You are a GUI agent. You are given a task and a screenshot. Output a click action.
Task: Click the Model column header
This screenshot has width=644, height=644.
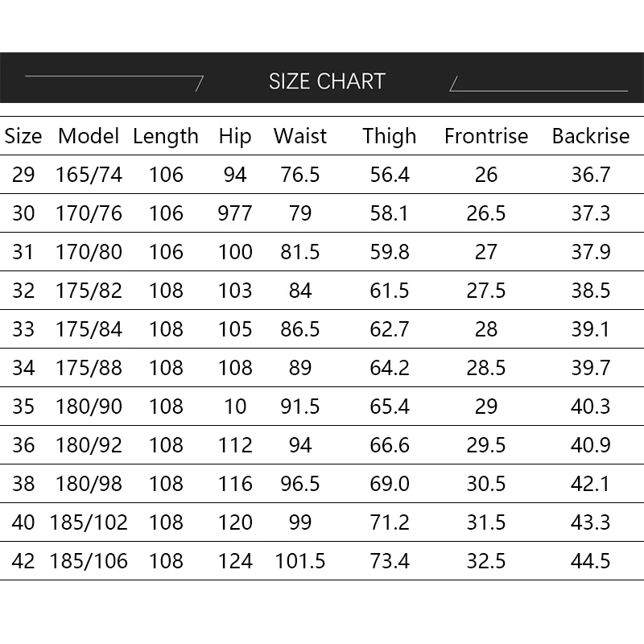[x=89, y=136]
